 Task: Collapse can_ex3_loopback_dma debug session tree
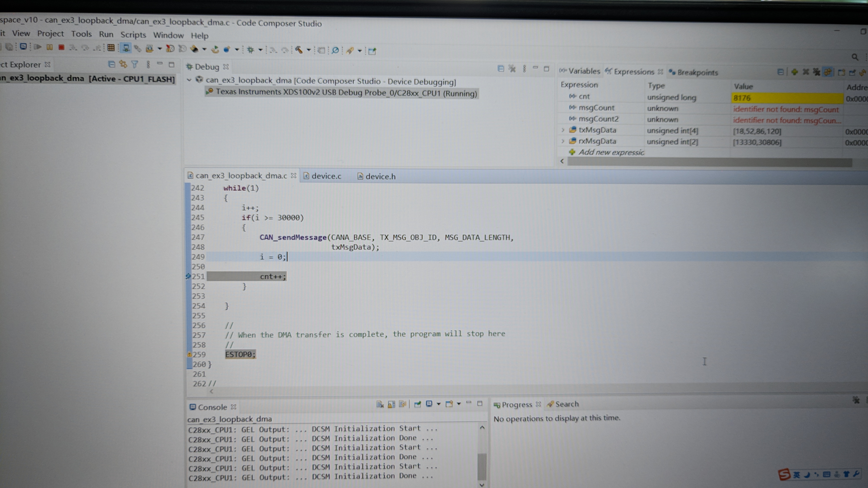click(189, 80)
